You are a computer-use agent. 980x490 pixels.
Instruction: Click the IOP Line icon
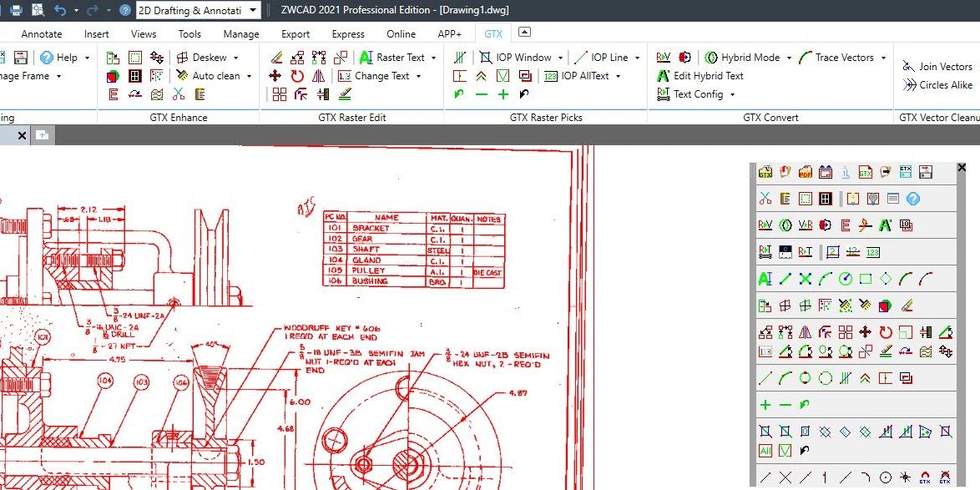point(581,58)
